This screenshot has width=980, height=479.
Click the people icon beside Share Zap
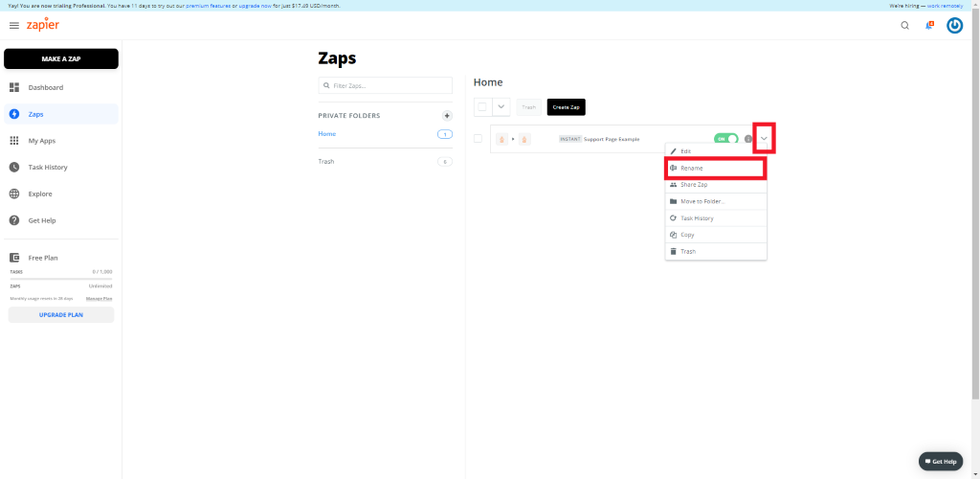point(673,185)
